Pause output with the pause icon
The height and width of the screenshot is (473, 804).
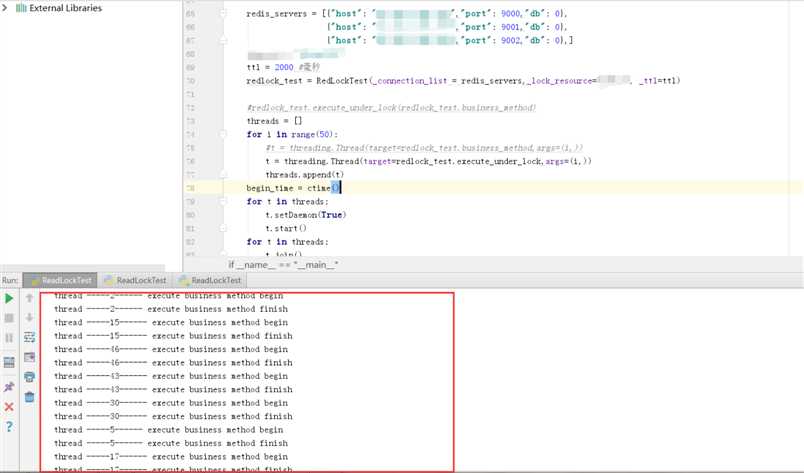[9, 338]
